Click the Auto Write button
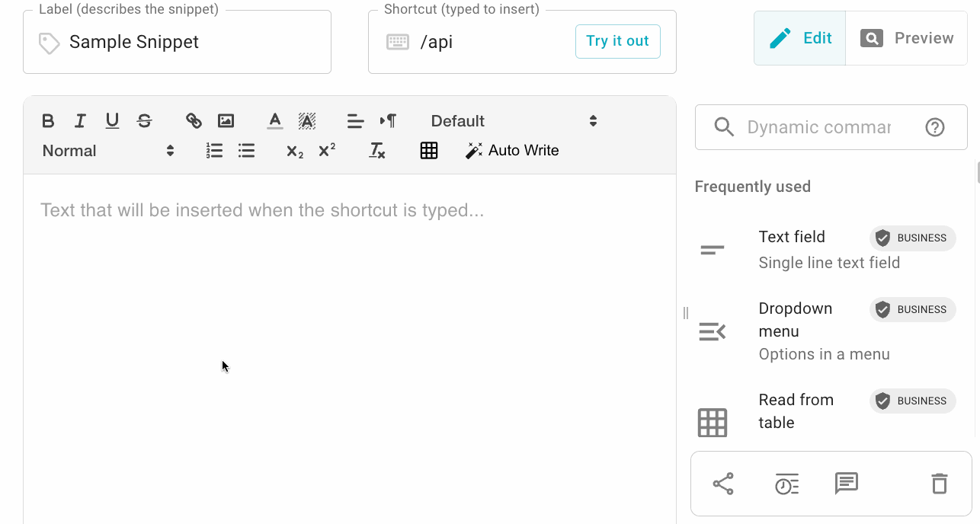980x524 pixels. point(512,151)
